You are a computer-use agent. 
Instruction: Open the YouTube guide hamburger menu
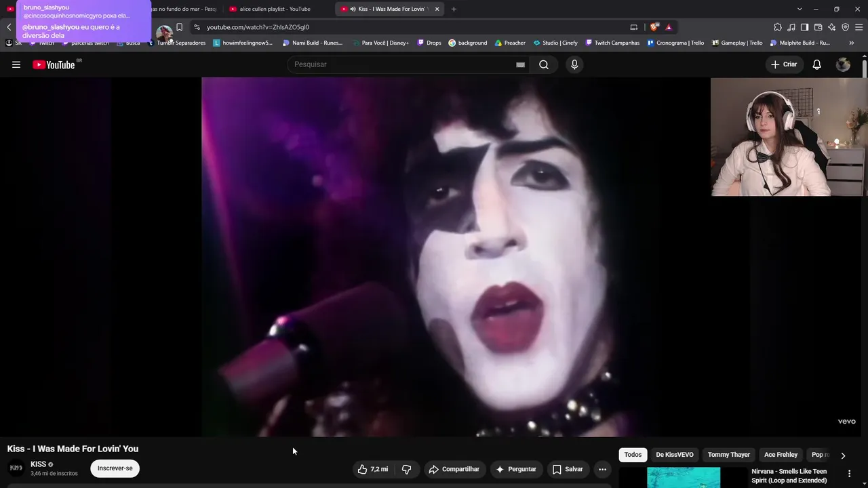16,64
